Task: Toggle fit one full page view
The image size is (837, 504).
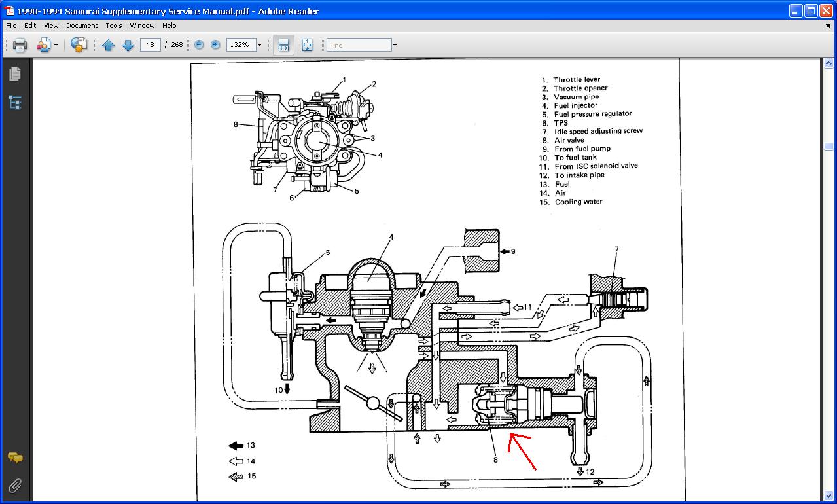Action: pos(307,45)
